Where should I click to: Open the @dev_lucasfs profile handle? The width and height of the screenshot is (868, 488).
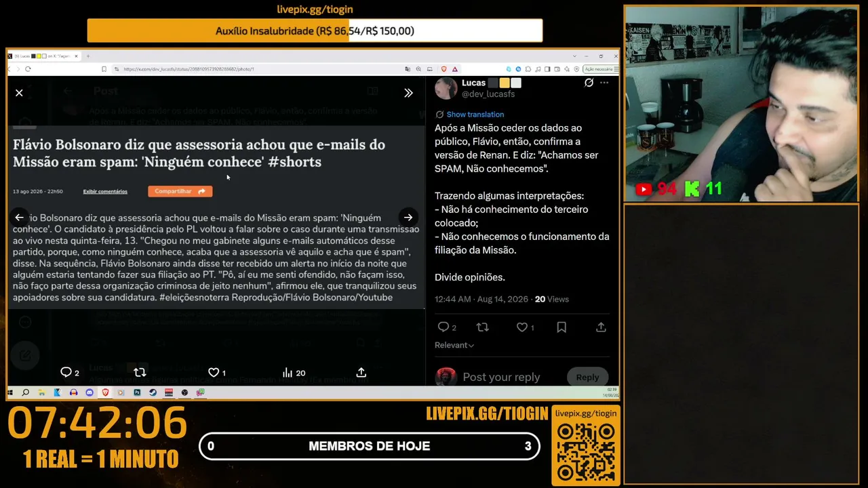[x=488, y=94]
